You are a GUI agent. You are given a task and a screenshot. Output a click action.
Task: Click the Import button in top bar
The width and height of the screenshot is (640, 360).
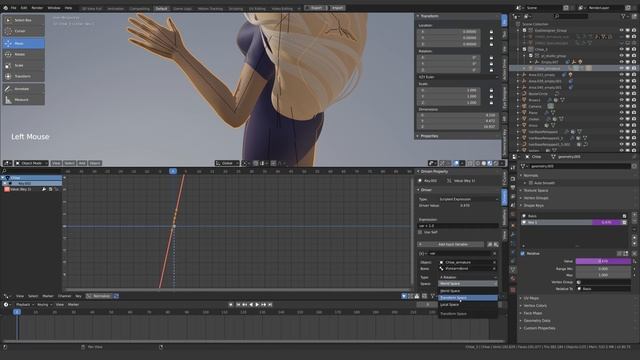tap(337, 8)
